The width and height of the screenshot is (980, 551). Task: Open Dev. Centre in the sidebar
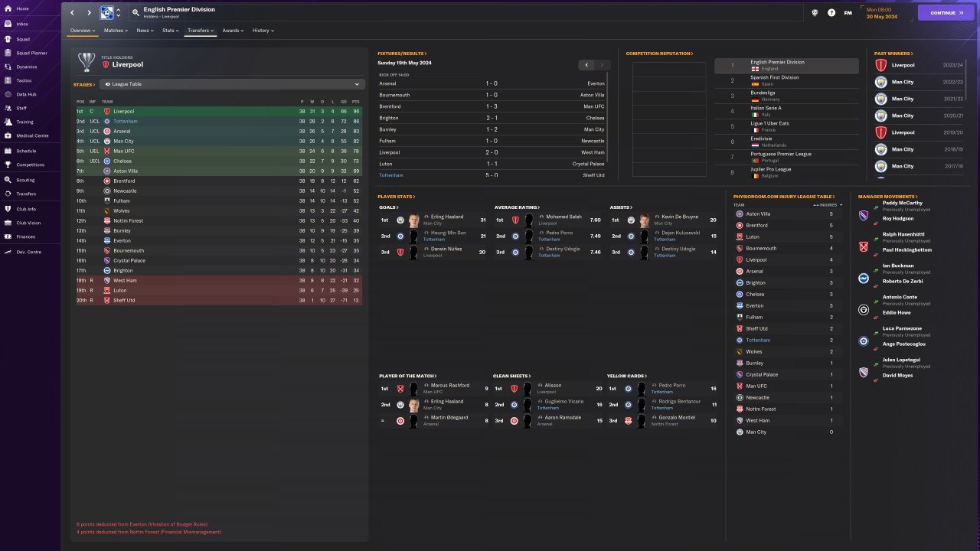(x=28, y=252)
